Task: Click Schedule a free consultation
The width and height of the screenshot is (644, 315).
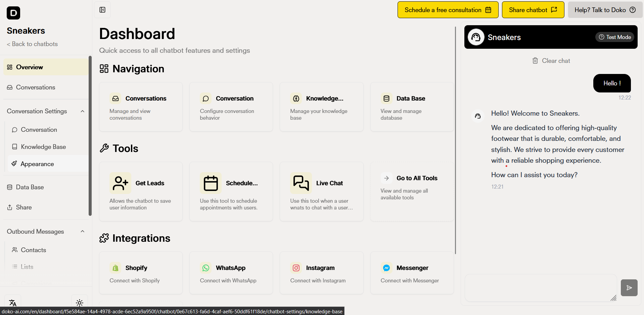Action: click(x=448, y=10)
